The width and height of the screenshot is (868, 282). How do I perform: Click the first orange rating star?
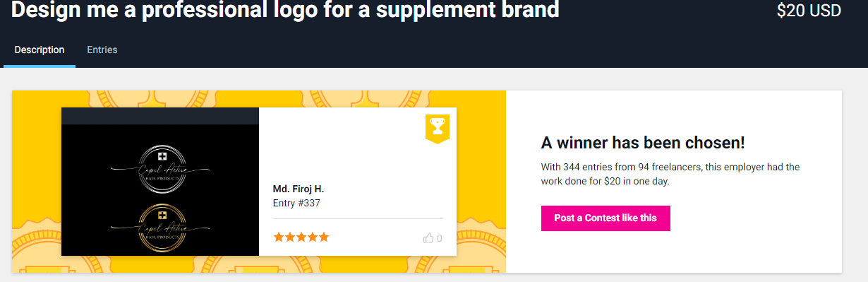(x=279, y=237)
